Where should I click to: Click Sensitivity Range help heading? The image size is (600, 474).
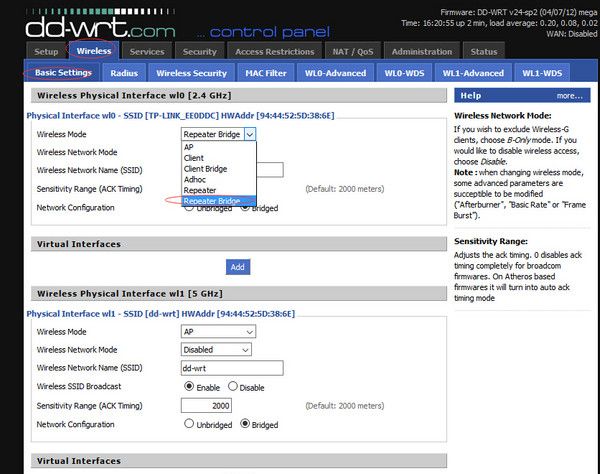pyautogui.click(x=491, y=241)
